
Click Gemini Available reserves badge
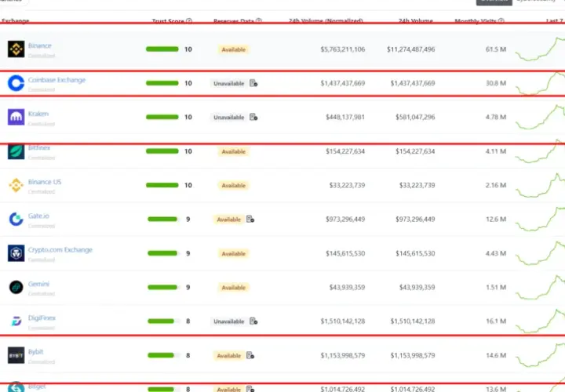[234, 288]
